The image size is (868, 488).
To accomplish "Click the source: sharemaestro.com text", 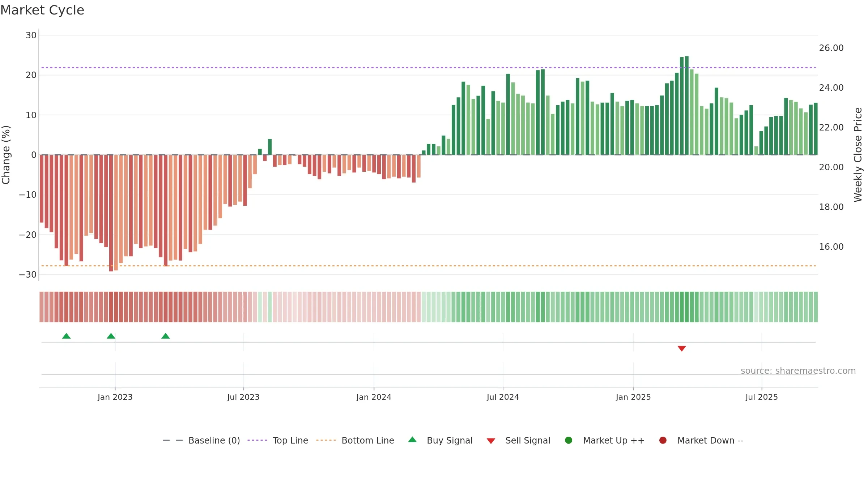I will click(x=798, y=371).
